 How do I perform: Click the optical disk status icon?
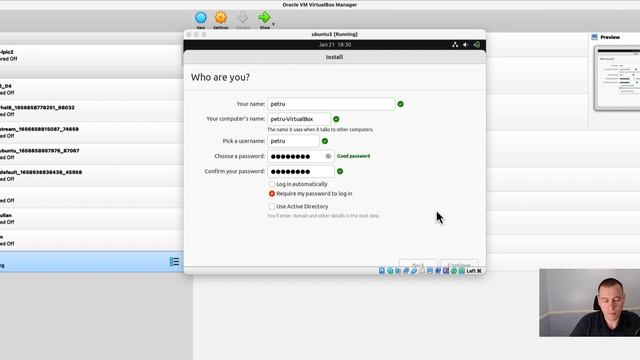pyautogui.click(x=390, y=271)
